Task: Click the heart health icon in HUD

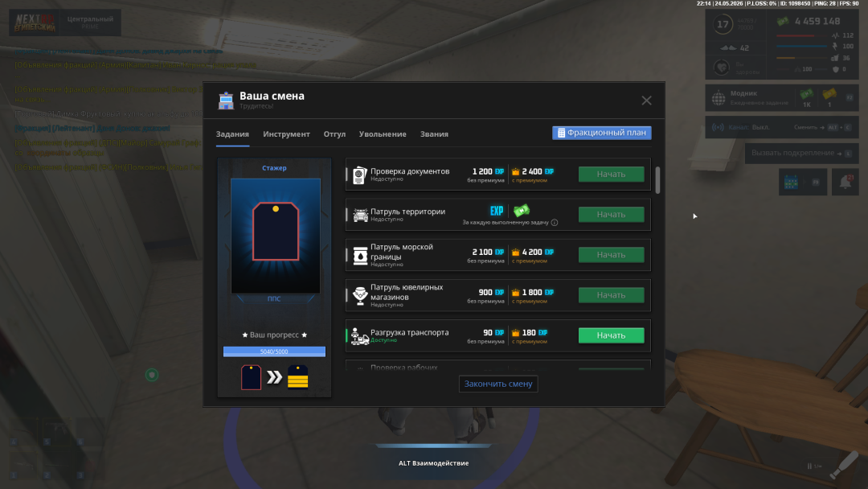Action: 721,68
